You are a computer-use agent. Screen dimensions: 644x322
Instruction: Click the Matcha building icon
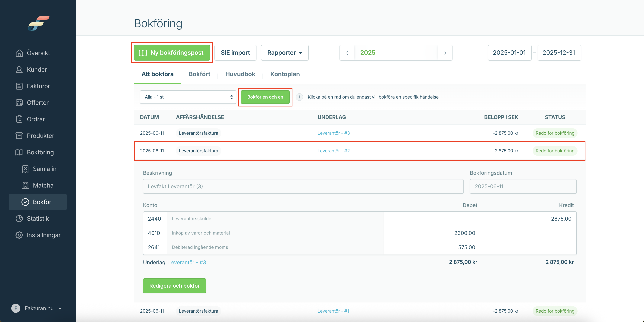pyautogui.click(x=25, y=185)
